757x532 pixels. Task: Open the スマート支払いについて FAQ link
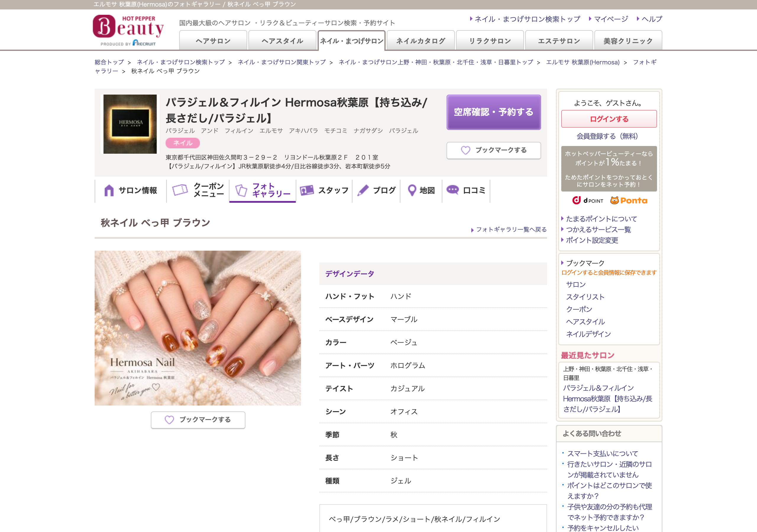602,454
